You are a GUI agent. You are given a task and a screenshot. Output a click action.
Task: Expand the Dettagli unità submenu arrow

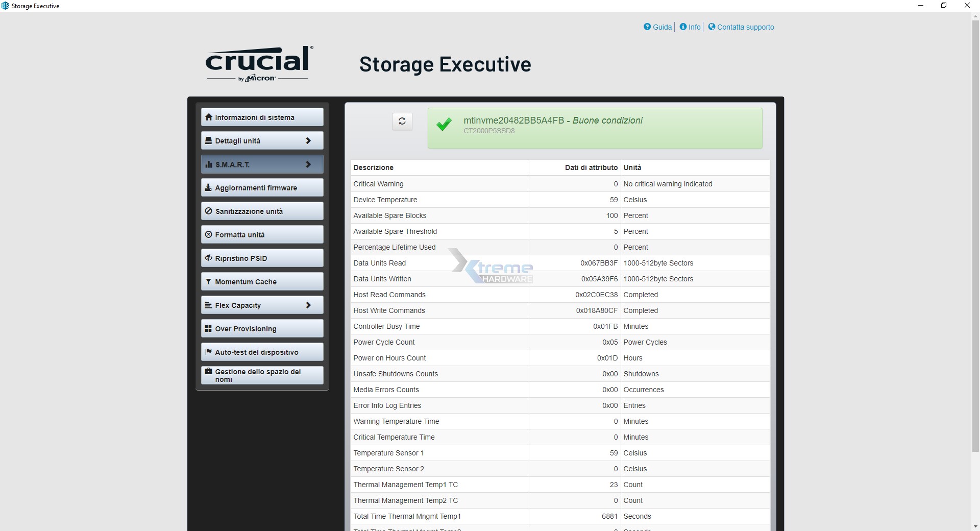pos(308,140)
